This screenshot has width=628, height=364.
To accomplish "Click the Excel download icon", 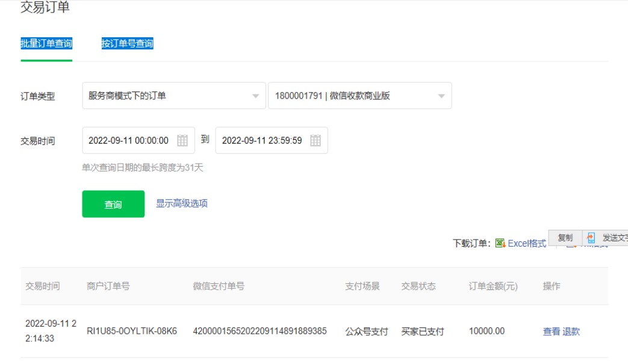I will (x=500, y=243).
